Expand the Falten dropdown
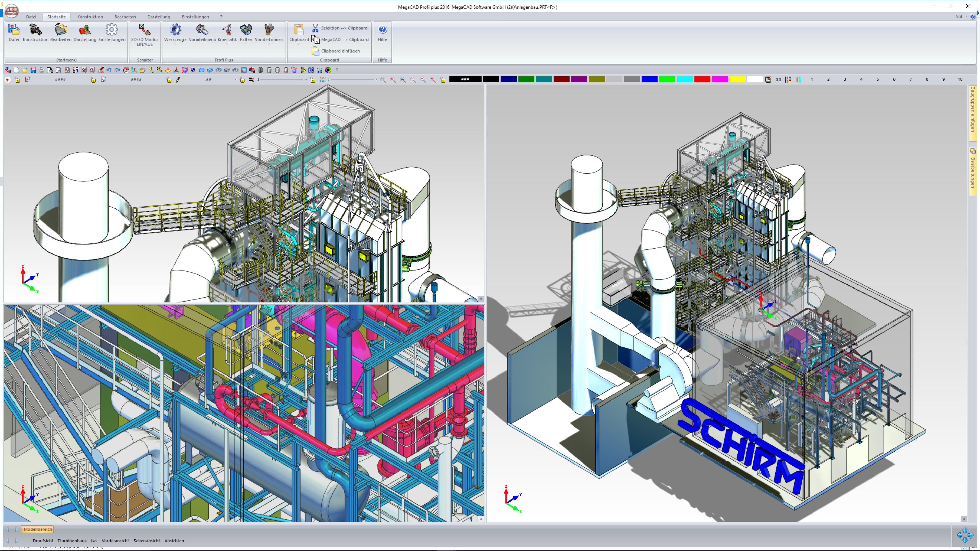Viewport: 980px width, 551px height. pyautogui.click(x=246, y=44)
